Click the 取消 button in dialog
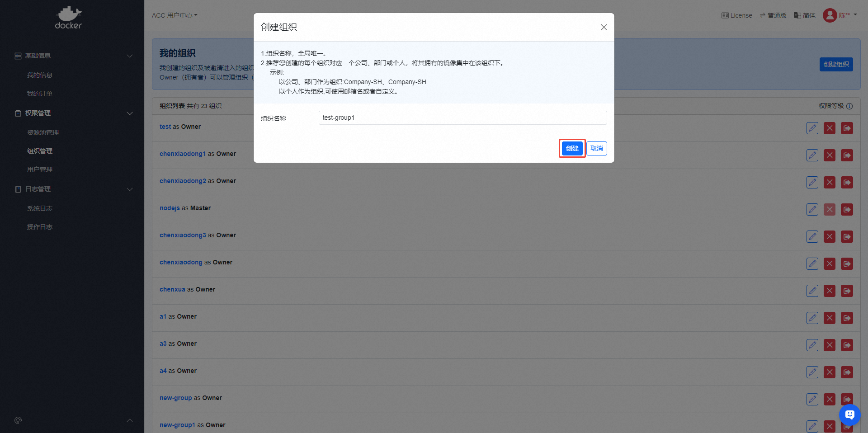 pos(596,148)
